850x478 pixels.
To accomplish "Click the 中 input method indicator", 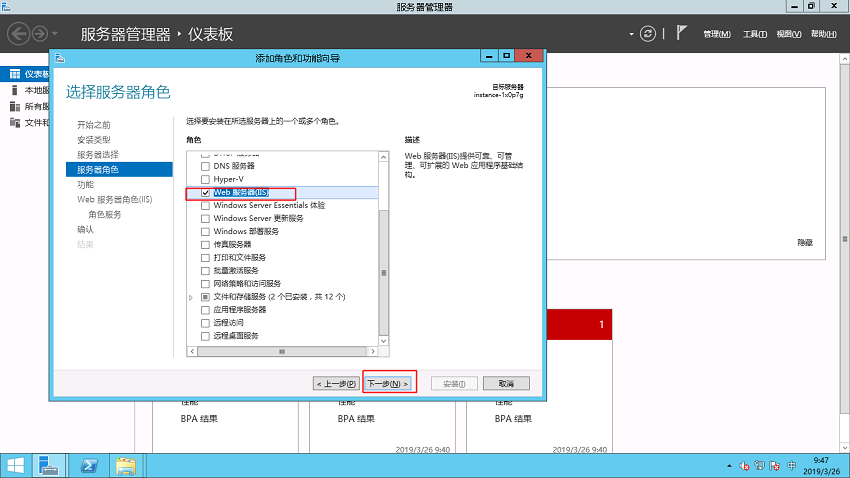I will pos(792,466).
